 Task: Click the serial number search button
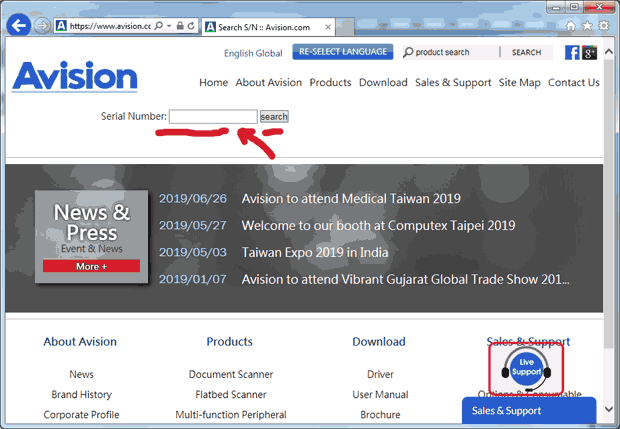[274, 117]
